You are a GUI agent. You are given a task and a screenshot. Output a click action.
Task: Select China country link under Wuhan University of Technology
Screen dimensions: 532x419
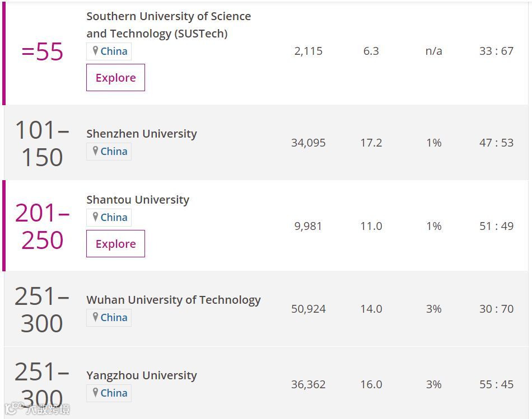(x=114, y=317)
